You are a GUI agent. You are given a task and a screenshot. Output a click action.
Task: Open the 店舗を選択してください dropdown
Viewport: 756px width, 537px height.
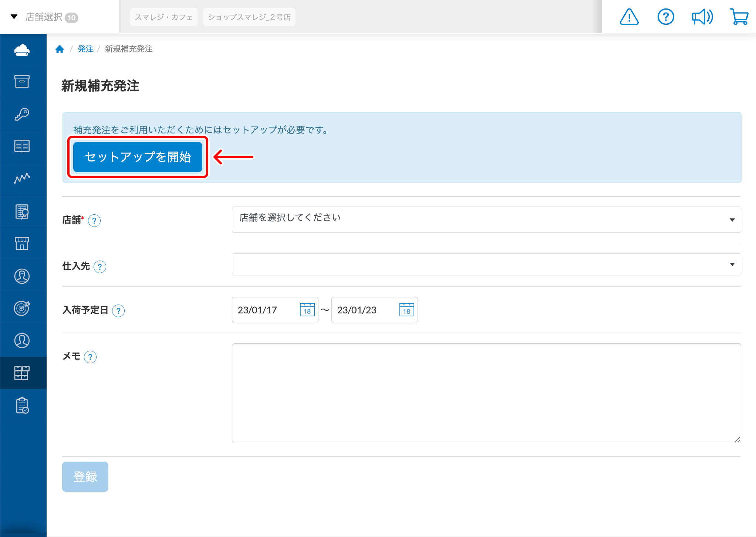(486, 220)
